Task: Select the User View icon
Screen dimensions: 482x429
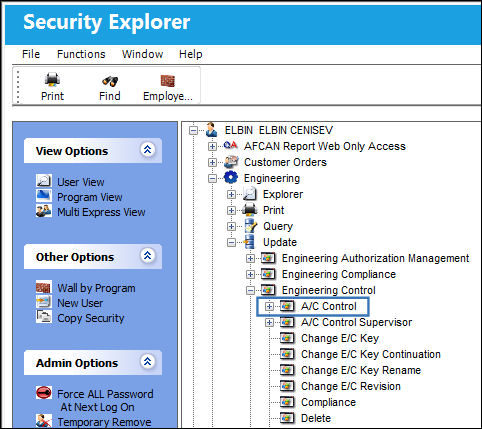Action: [44, 181]
